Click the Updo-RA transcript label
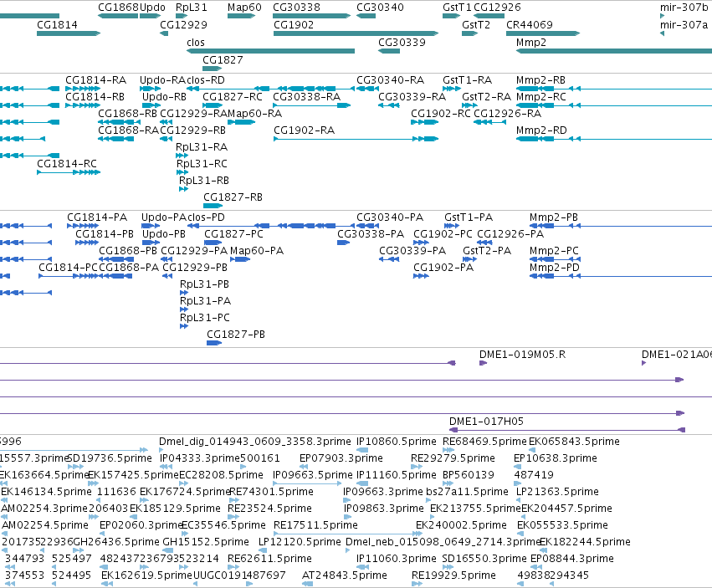712x588 pixels. [163, 80]
